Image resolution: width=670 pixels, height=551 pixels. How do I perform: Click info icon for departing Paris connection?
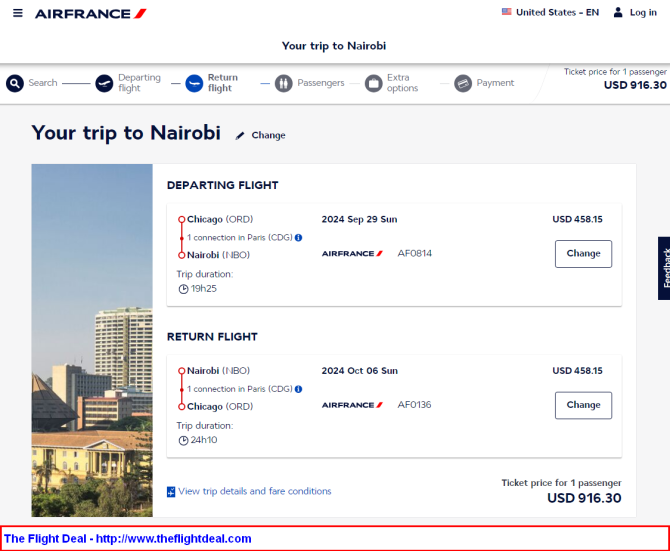tap(299, 237)
